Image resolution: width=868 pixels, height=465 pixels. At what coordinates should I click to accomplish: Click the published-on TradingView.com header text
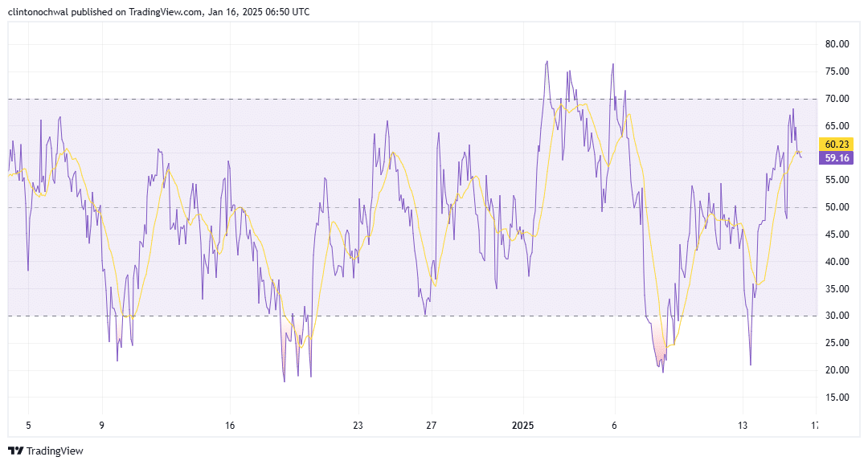coord(159,11)
